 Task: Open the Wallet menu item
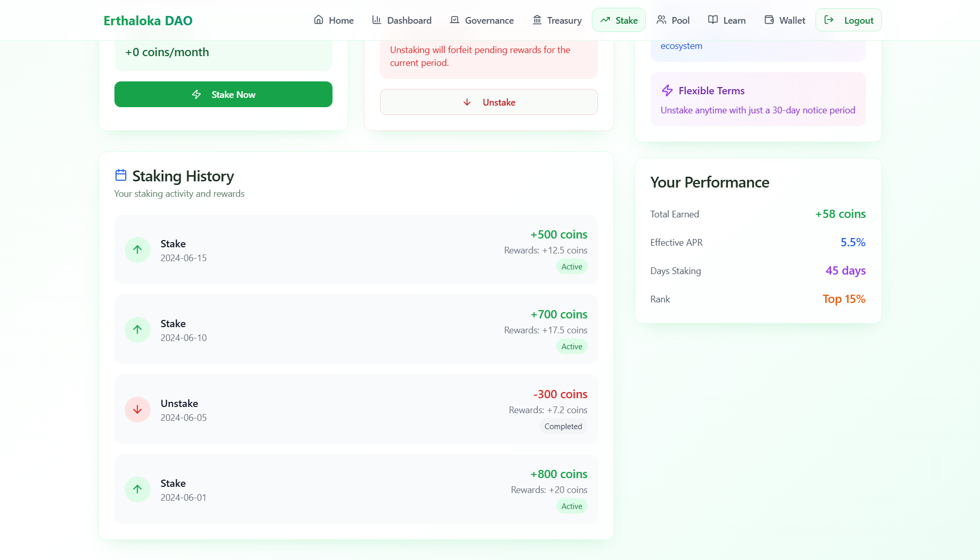[784, 20]
